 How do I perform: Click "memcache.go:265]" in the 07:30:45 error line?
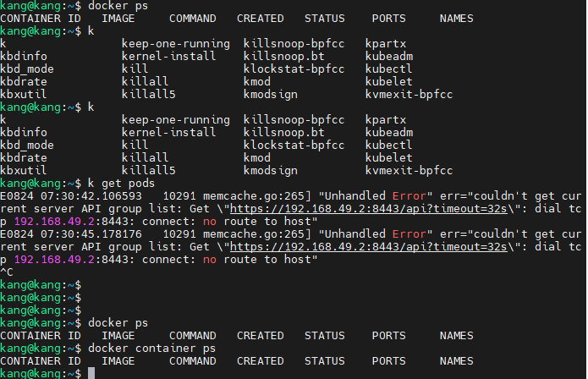[x=257, y=234]
